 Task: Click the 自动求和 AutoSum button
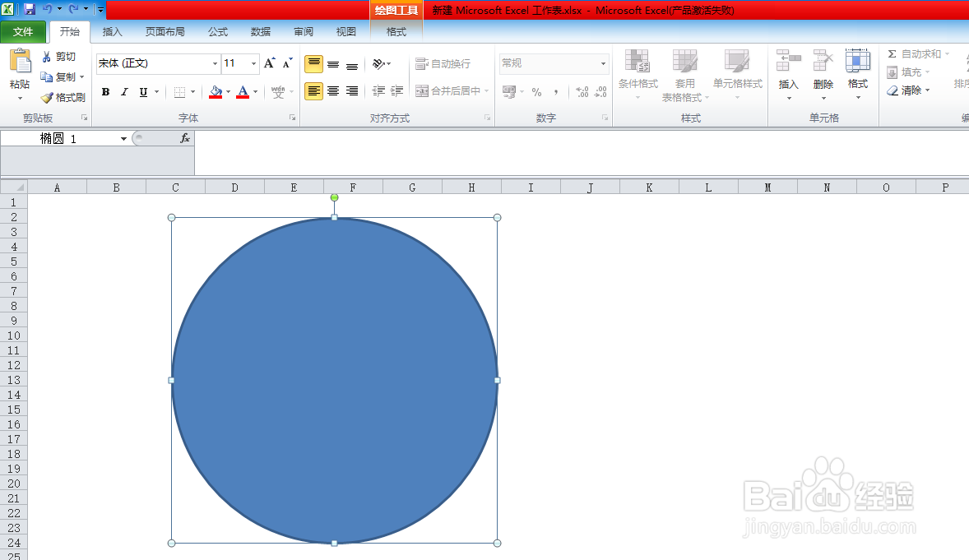pos(918,53)
